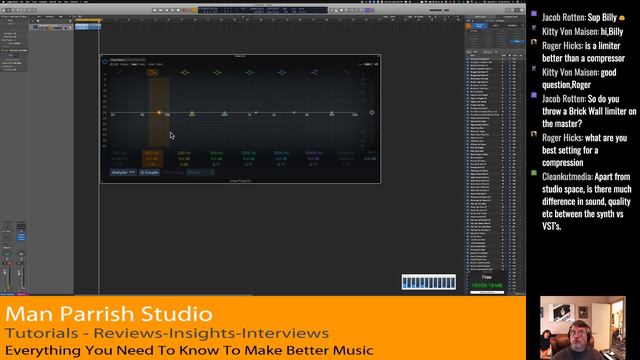The image size is (640, 360).
Task: Click the EQ output gain slider handle
Action: 372,112
